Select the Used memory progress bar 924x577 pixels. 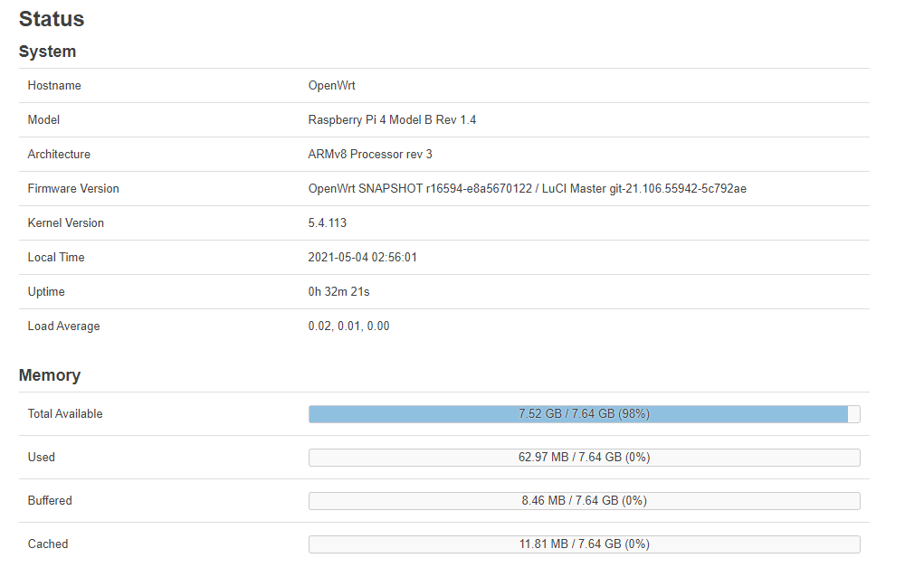click(585, 457)
